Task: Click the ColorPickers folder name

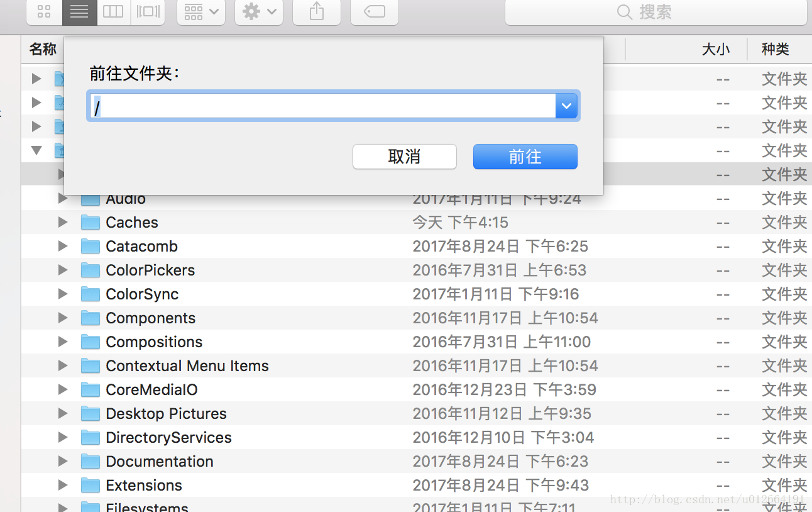Action: point(150,270)
